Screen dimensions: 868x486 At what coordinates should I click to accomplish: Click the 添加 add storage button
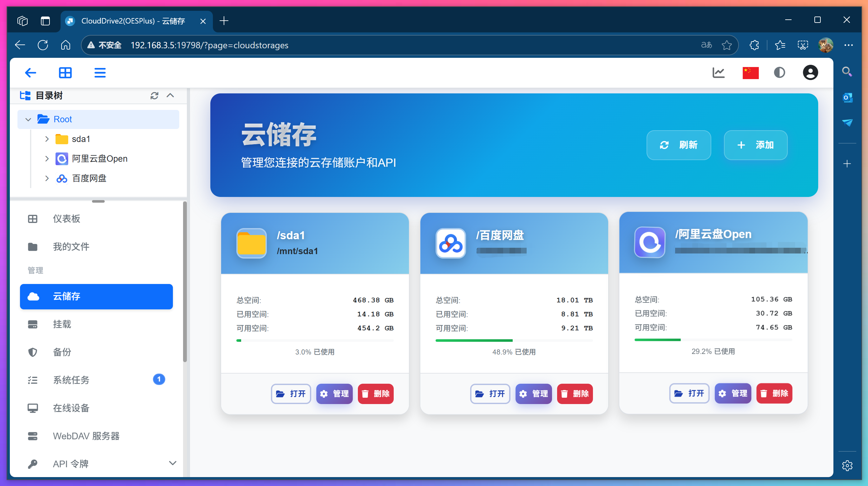[x=755, y=145]
